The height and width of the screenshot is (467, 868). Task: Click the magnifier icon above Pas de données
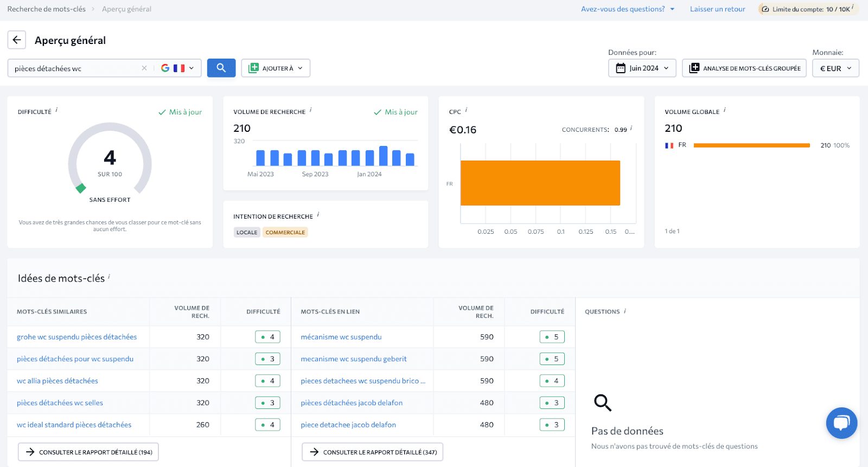point(603,403)
